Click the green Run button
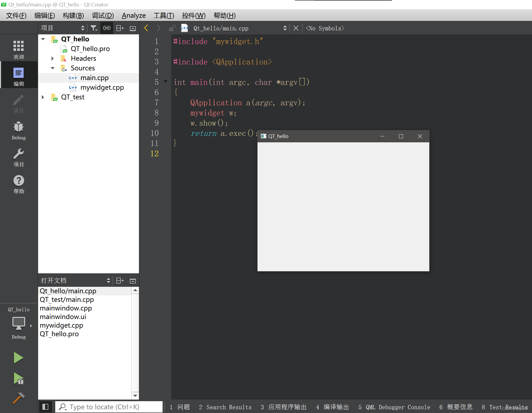The image size is (532, 413). coord(19,357)
